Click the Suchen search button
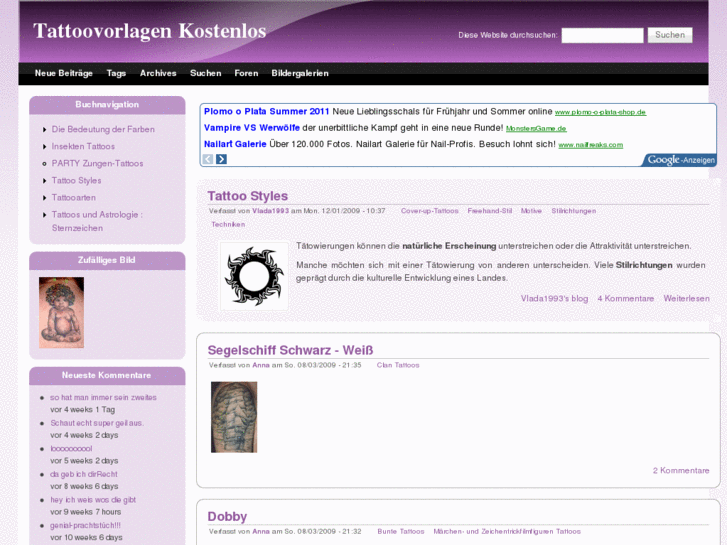 point(670,35)
